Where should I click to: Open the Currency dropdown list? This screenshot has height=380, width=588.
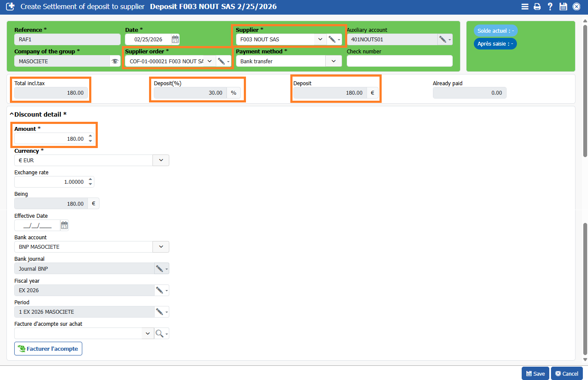161,161
